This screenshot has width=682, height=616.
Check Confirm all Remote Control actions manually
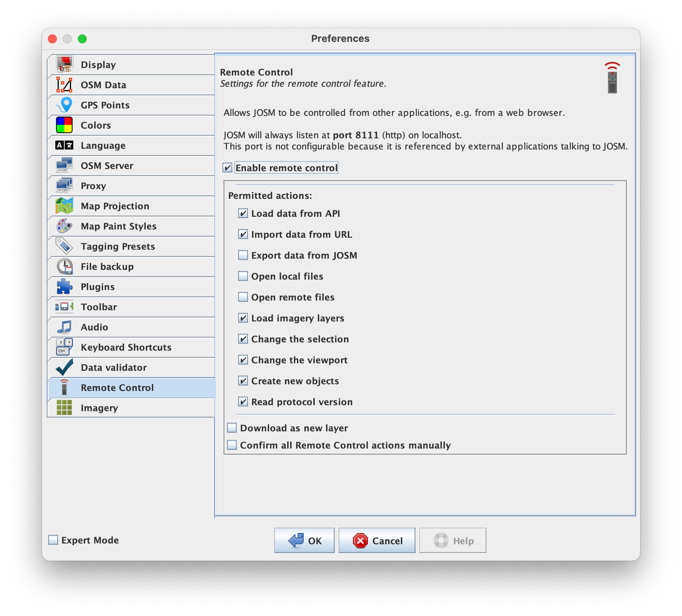(232, 445)
